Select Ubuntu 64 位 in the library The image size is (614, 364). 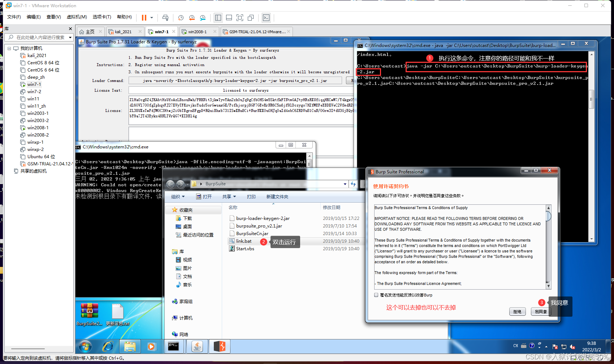pos(41,156)
